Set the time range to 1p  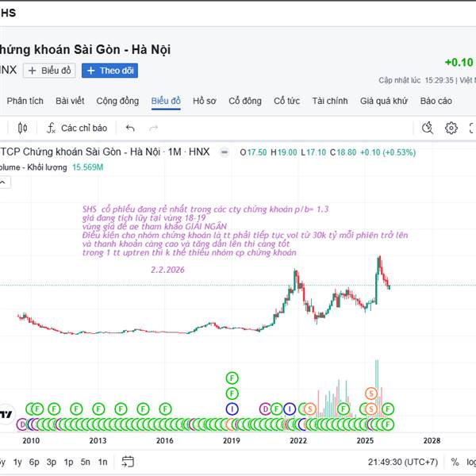coord(68,462)
